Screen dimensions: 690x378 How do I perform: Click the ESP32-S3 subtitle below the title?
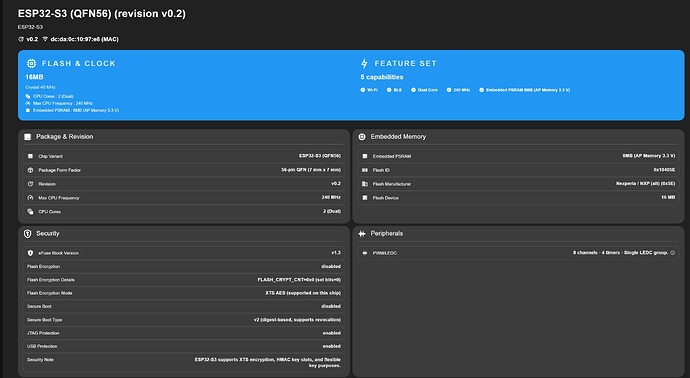pyautogui.click(x=30, y=27)
